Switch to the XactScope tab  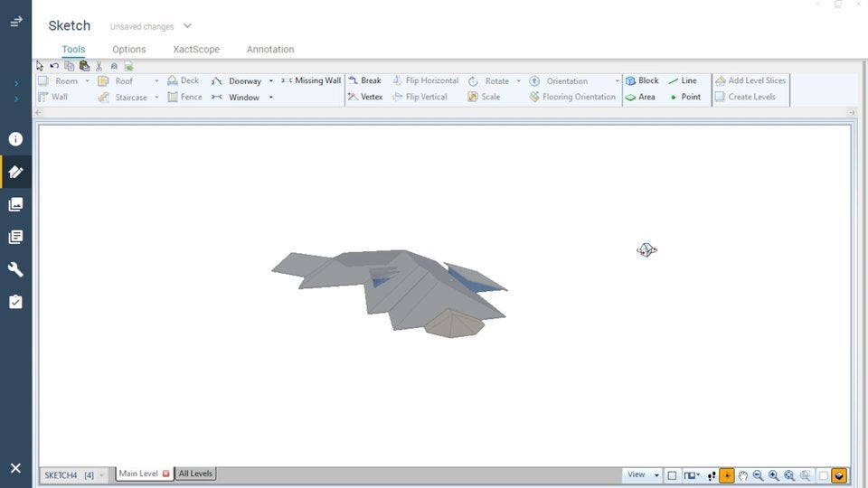(195, 50)
